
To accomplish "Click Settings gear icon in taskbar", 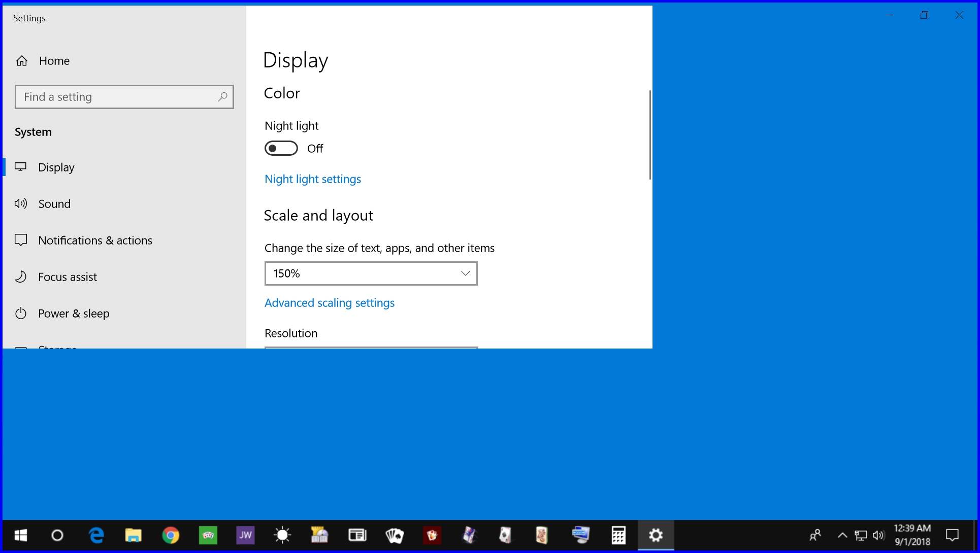I will (656, 536).
